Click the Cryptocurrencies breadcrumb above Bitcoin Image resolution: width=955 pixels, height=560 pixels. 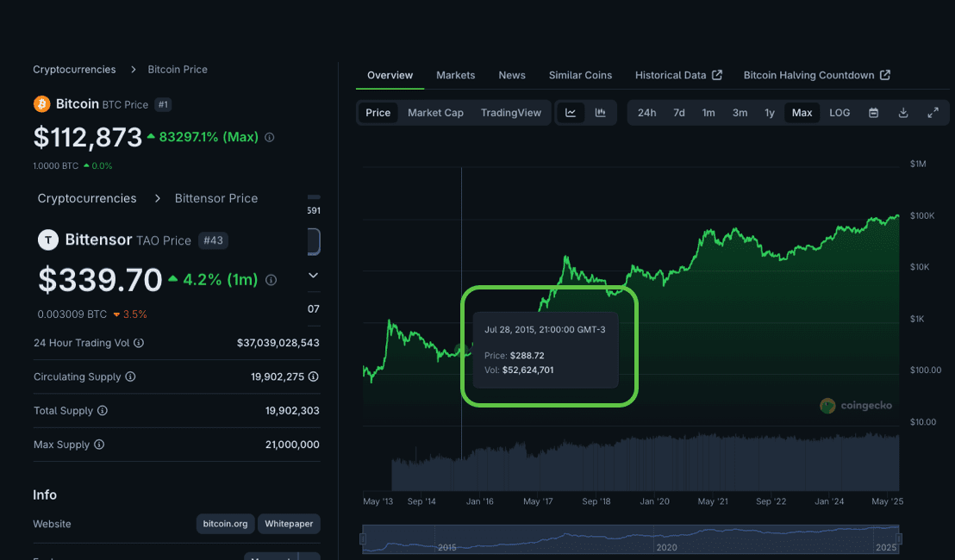74,69
